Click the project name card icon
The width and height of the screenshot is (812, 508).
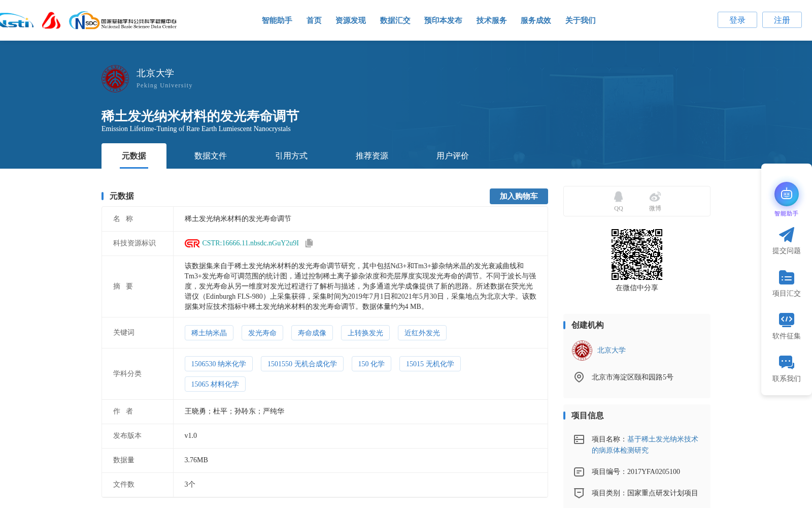(579, 439)
